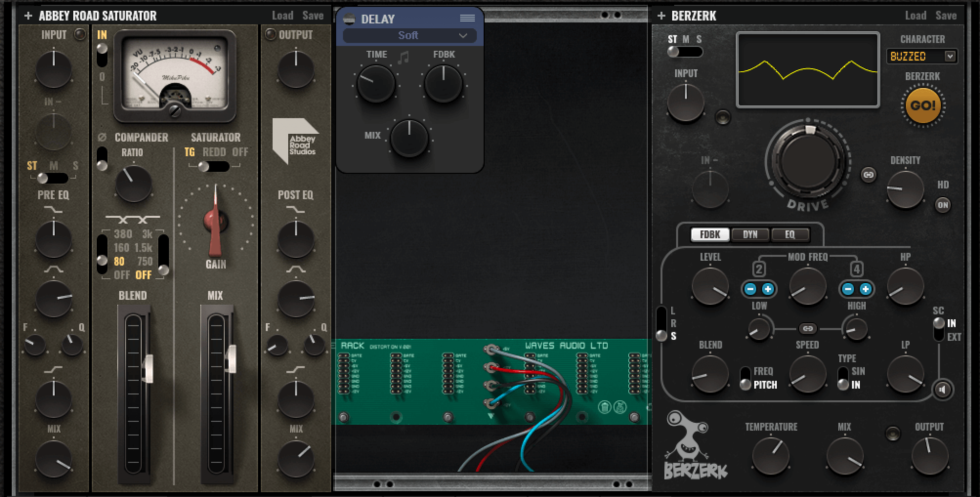Click the minus button for Mod Freq 4
This screenshot has width=980, height=497.
coord(848,289)
